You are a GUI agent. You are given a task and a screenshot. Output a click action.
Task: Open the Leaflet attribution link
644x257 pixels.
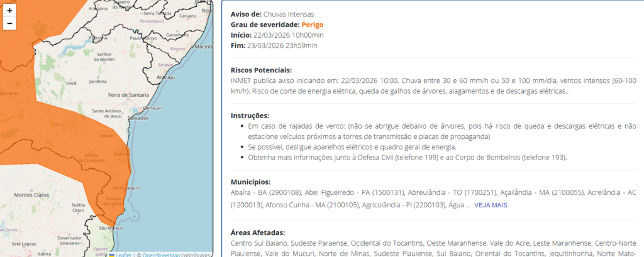(x=123, y=254)
